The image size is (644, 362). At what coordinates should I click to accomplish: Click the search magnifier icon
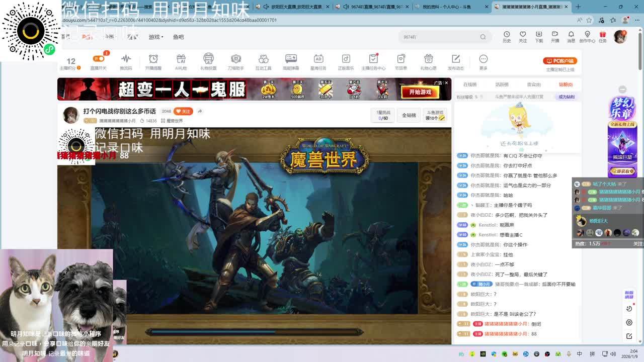click(x=483, y=37)
